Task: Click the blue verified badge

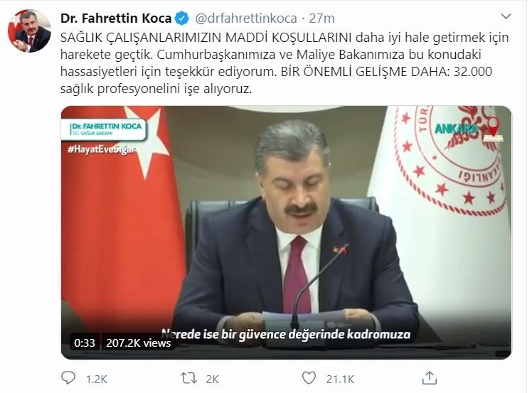Action: (x=182, y=18)
